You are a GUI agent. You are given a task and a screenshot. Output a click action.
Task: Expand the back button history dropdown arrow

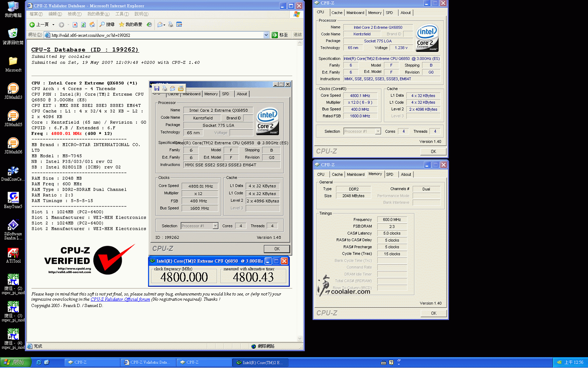pyautogui.click(x=53, y=25)
